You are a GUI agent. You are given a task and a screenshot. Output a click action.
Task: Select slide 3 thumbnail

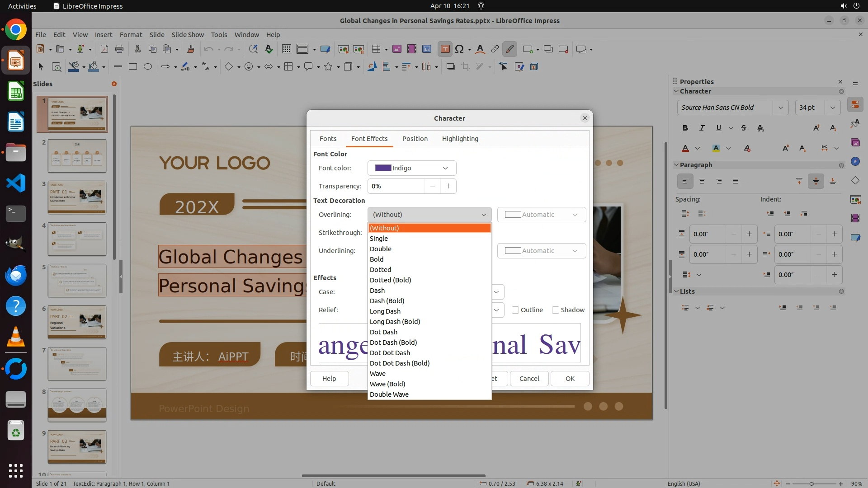pyautogui.click(x=77, y=197)
